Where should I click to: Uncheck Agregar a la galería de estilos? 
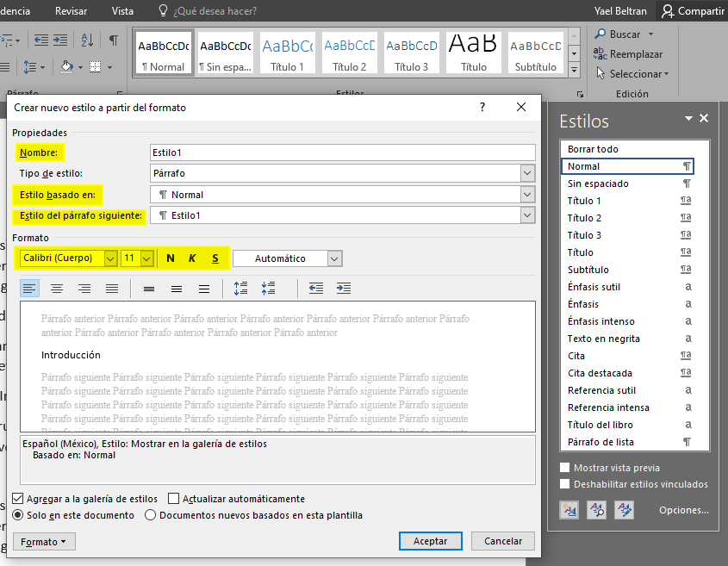[x=18, y=499]
